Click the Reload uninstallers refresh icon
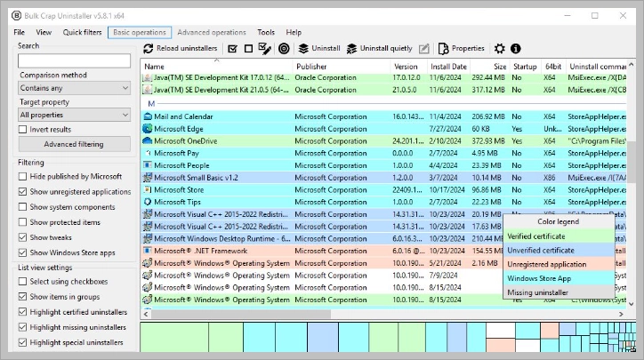644x360 pixels. coord(149,48)
